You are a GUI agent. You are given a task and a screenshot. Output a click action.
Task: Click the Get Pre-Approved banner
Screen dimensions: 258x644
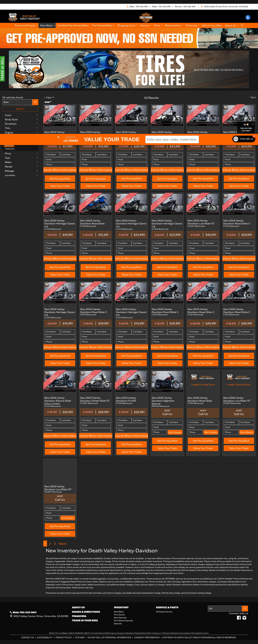(129, 38)
